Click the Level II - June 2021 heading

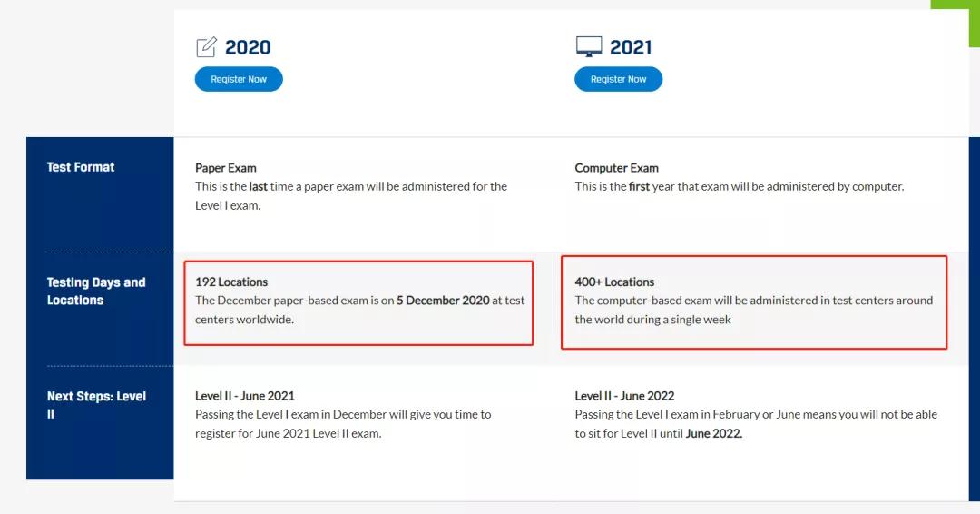pos(244,396)
